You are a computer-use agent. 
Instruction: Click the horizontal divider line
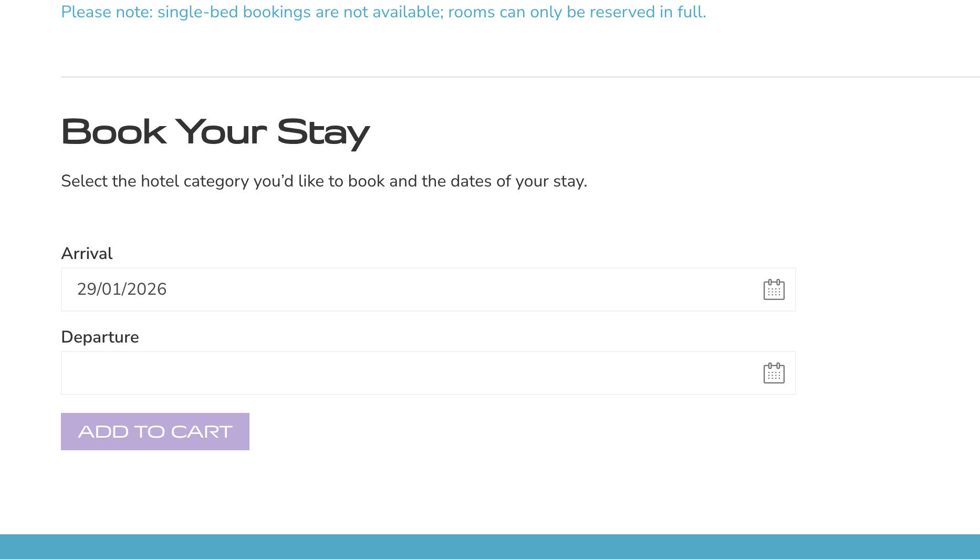point(520,77)
